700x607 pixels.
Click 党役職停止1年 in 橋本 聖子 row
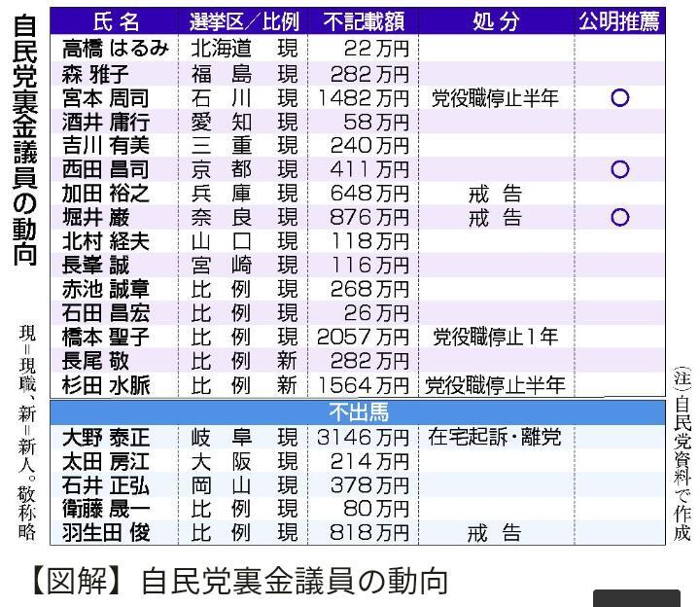point(496,338)
